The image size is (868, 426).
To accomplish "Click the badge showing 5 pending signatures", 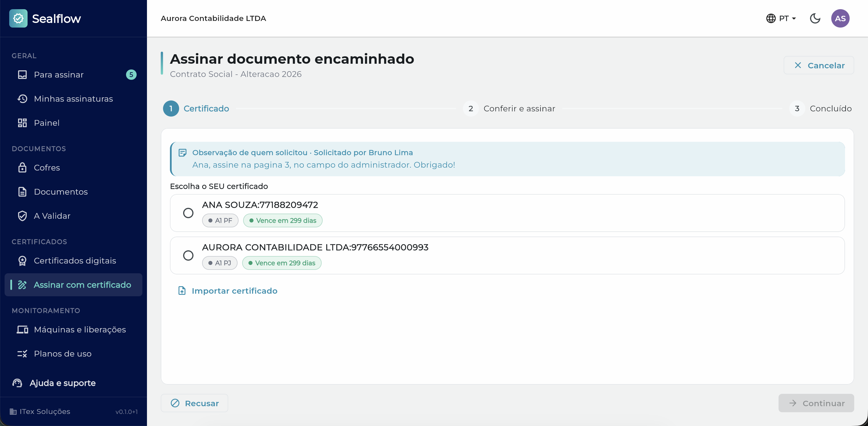I will pos(131,74).
